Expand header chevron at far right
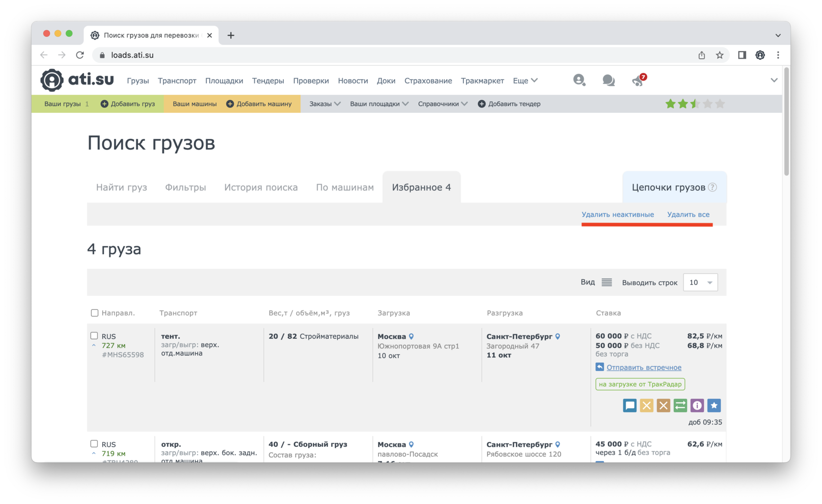The height and width of the screenshot is (504, 822). (x=774, y=80)
